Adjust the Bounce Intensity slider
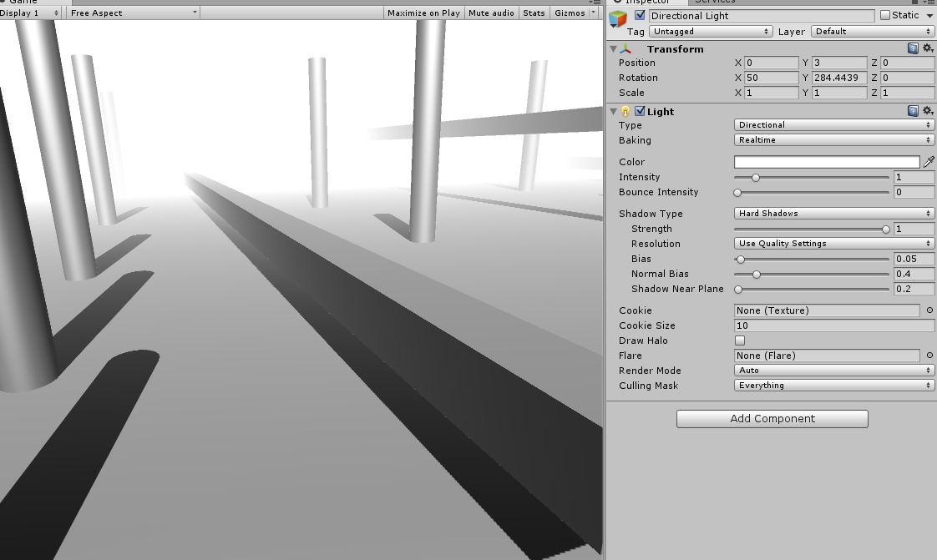Screen dimensions: 937x560 tap(812, 192)
